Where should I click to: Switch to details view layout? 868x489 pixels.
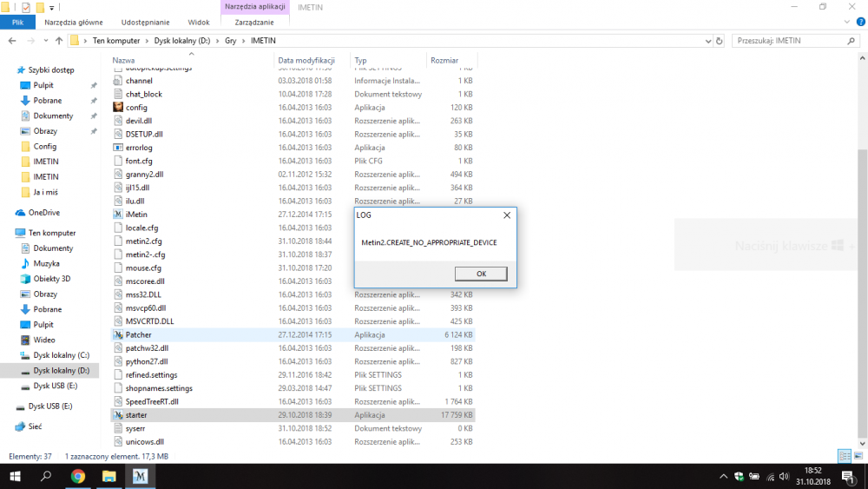845,456
